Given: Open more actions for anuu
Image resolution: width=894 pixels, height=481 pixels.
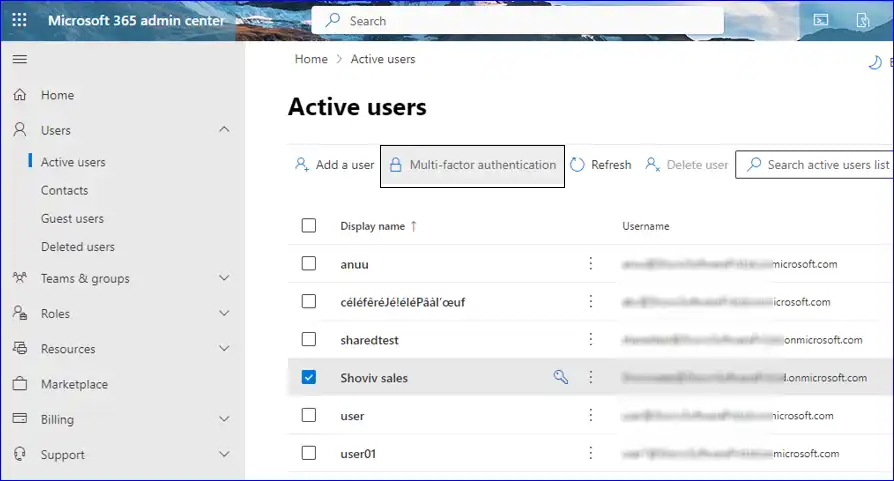Looking at the screenshot, I should pyautogui.click(x=591, y=263).
